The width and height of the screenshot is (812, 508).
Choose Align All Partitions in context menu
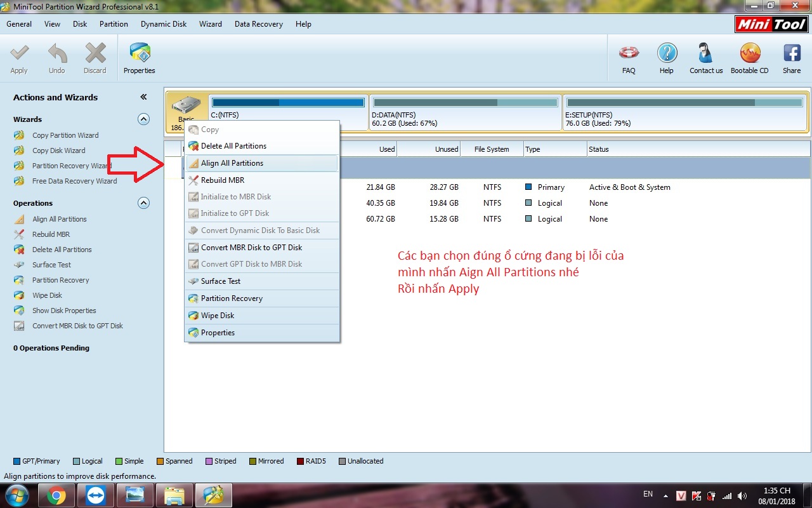(x=262, y=163)
